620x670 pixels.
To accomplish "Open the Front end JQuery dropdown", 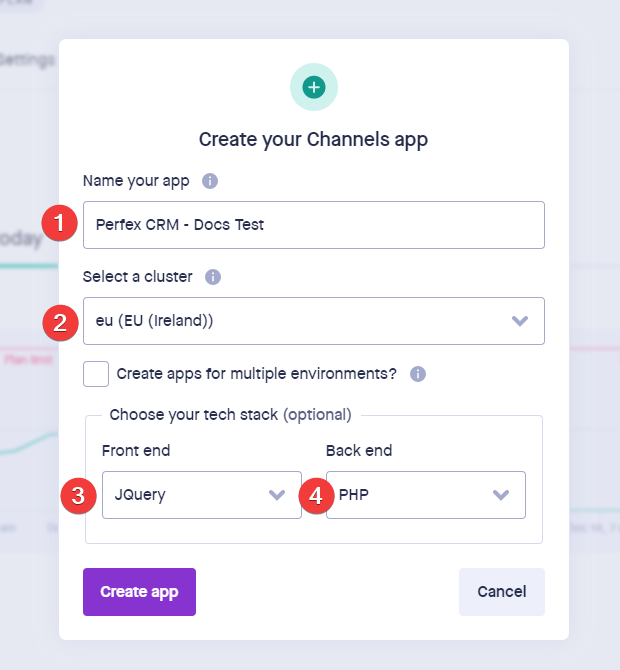I will (190, 495).
